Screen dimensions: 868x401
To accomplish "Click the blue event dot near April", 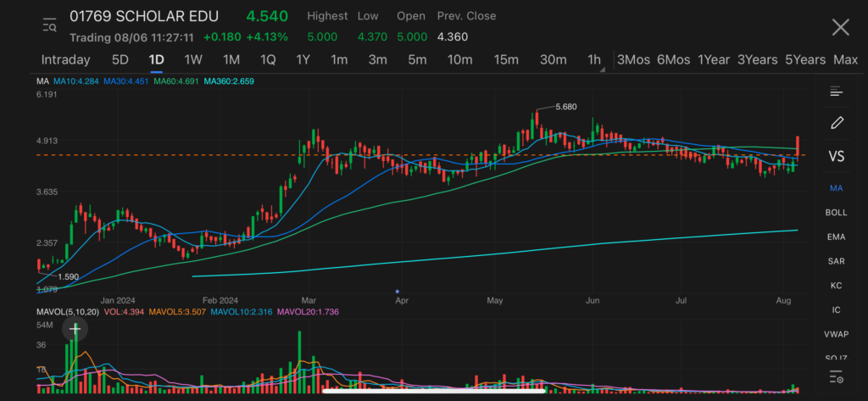I will (x=397, y=290).
